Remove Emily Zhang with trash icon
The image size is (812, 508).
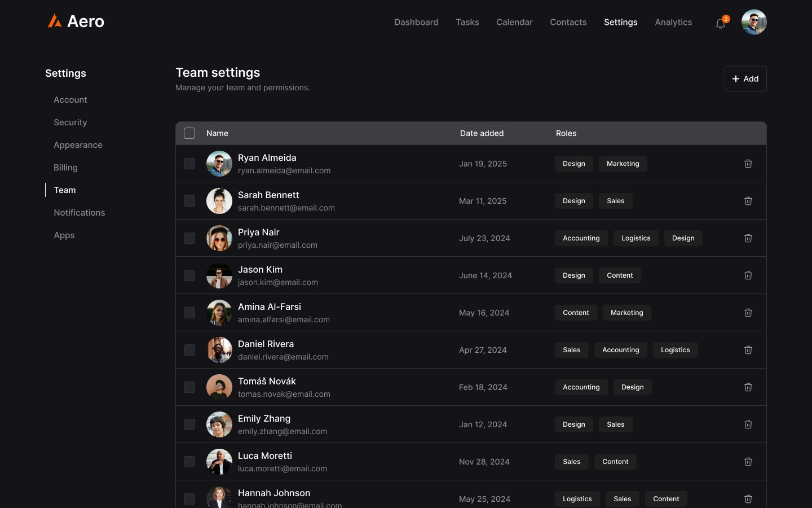click(748, 424)
